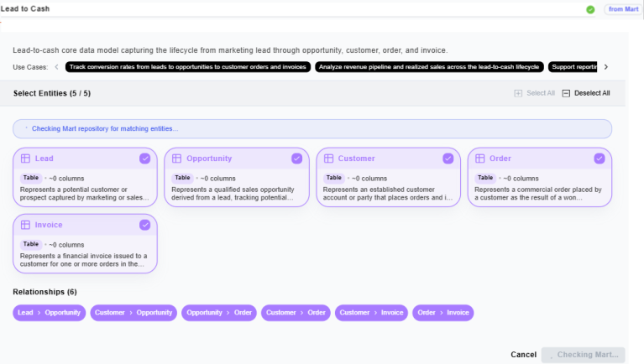The height and width of the screenshot is (364, 644).
Task: Select the 'Track conversion rates' use case chip
Action: pyautogui.click(x=188, y=67)
